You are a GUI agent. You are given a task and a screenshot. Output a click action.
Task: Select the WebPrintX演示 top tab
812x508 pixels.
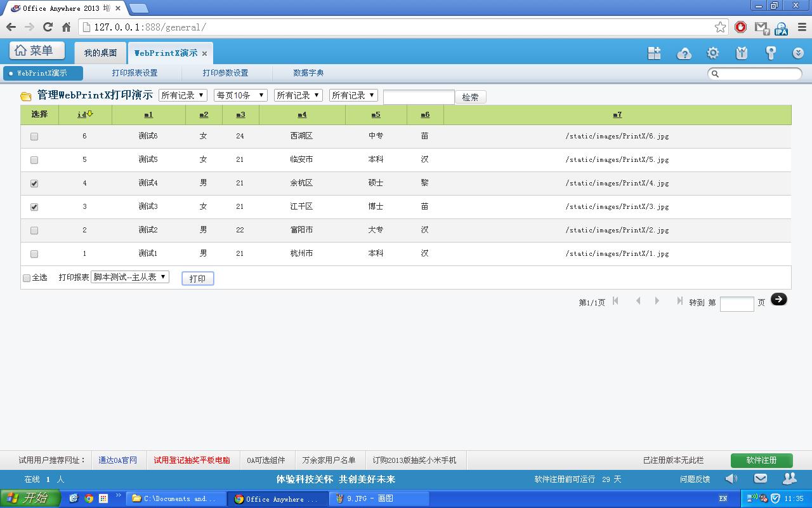pyautogui.click(x=166, y=53)
